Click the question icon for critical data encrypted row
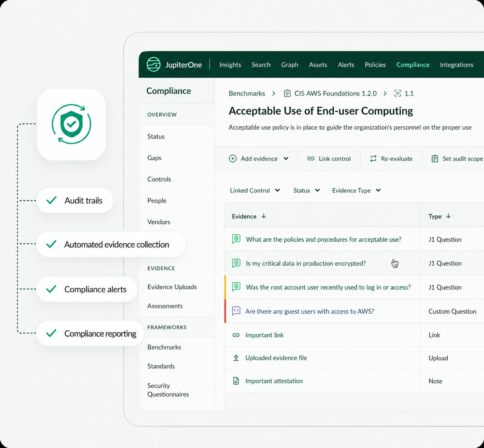Screen dimensions: 484x448 [x=236, y=263]
